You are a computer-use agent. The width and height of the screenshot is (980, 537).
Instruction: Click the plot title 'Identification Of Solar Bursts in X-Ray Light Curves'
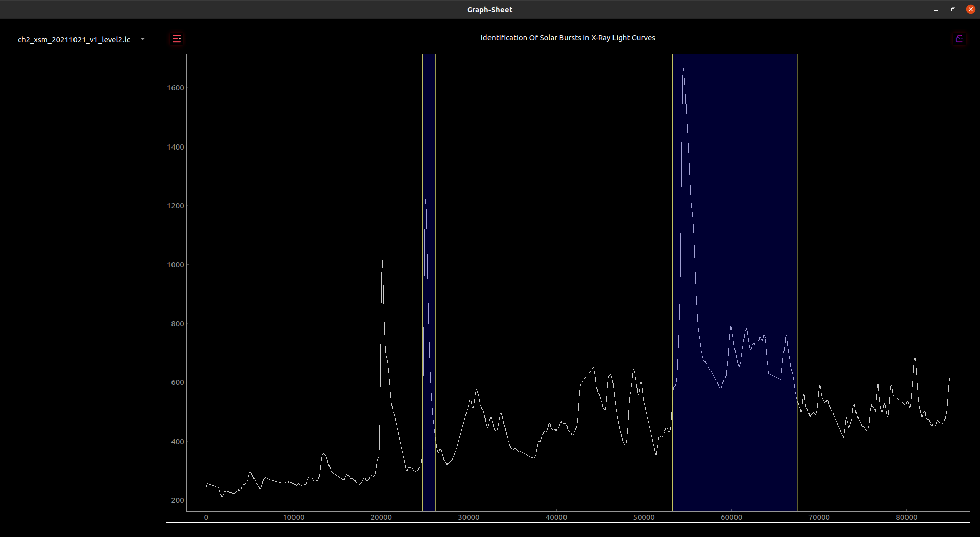click(x=568, y=38)
